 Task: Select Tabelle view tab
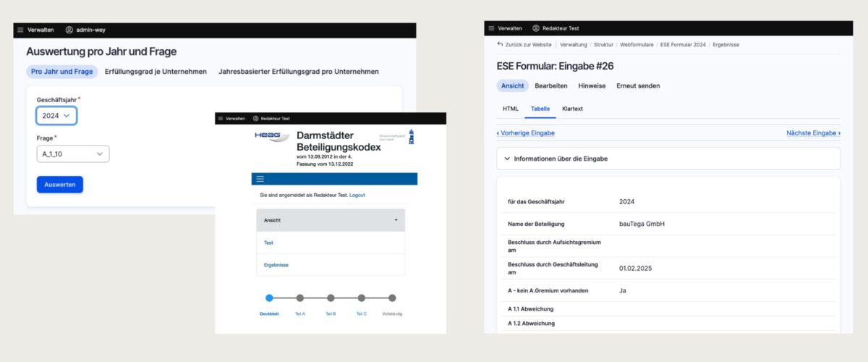click(540, 109)
